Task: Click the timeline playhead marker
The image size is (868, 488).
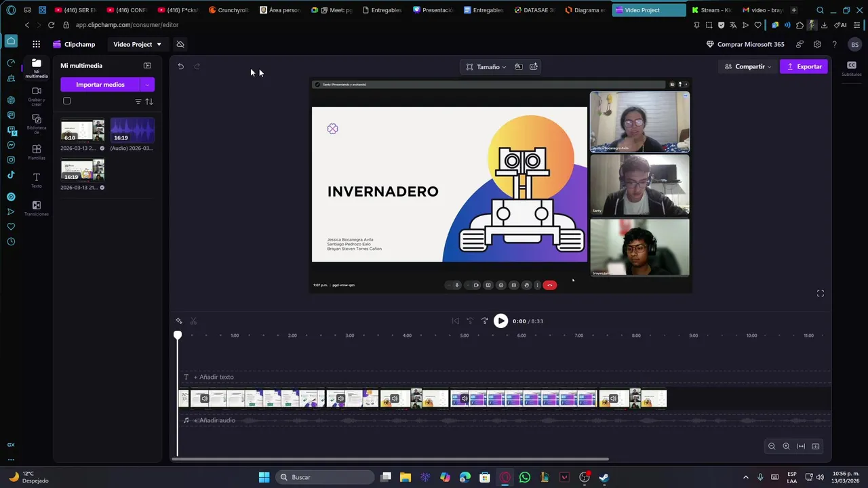Action: (x=178, y=335)
